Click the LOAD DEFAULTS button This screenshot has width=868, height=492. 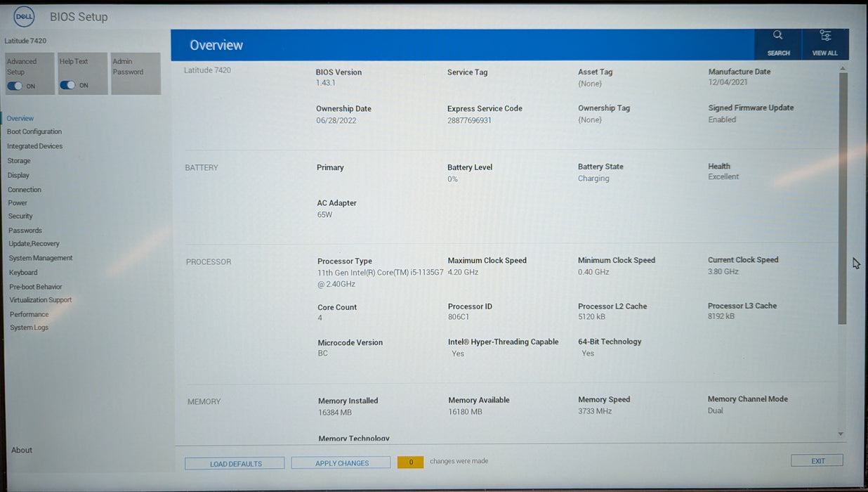(235, 464)
